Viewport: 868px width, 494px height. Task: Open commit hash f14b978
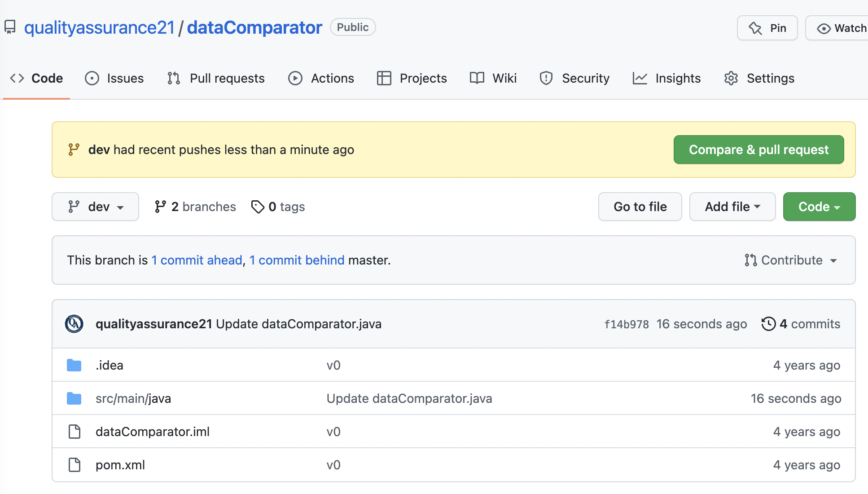(x=626, y=324)
